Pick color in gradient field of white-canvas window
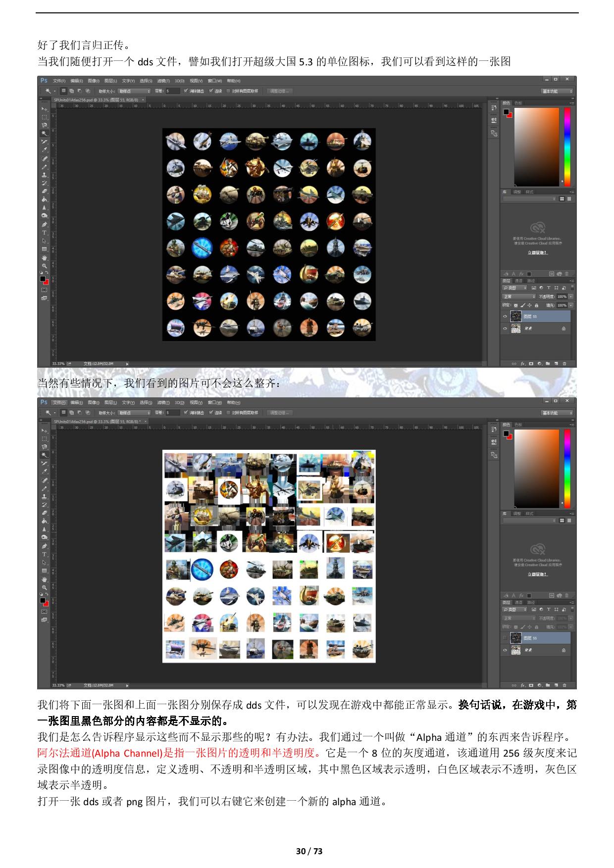The image size is (614, 868). pos(536,468)
